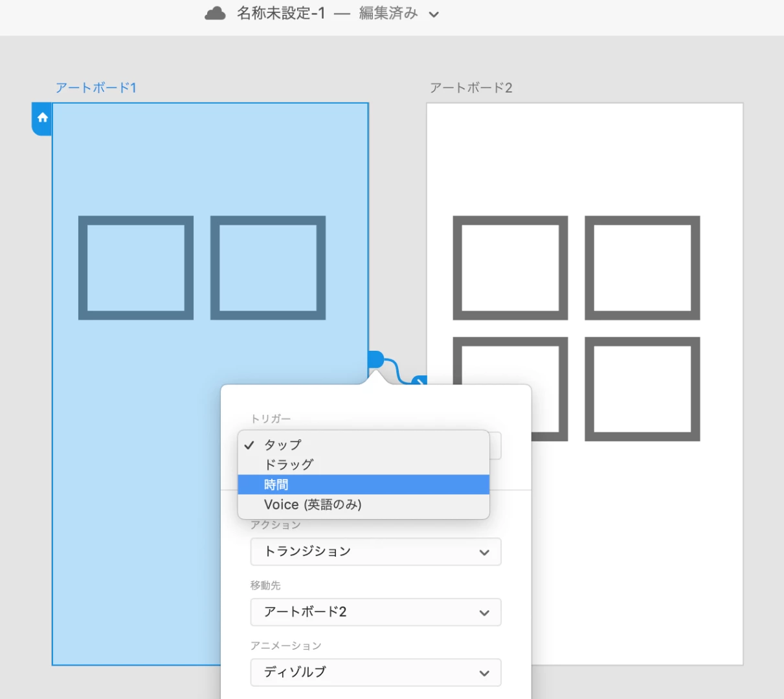Screen dimensions: 784x699
Task: Select 時間 trigger option
Action: 363,485
